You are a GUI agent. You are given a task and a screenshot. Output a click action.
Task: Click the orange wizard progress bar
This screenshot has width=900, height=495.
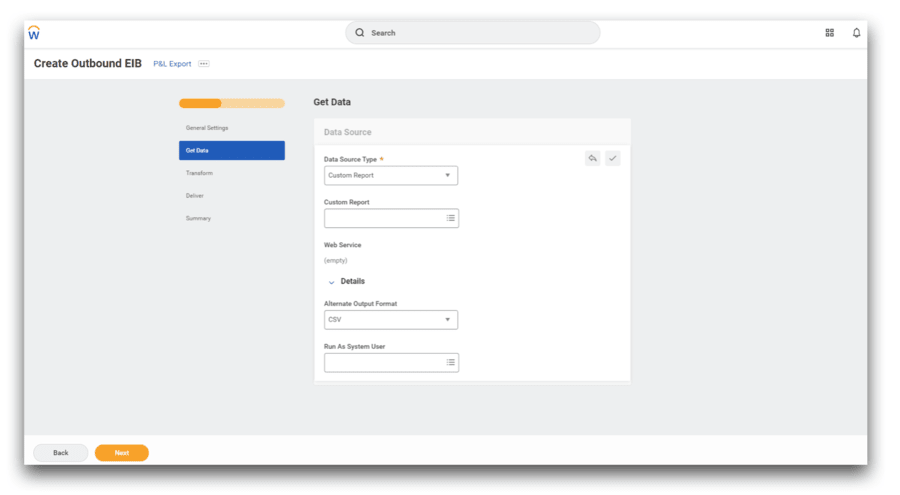[x=232, y=103]
